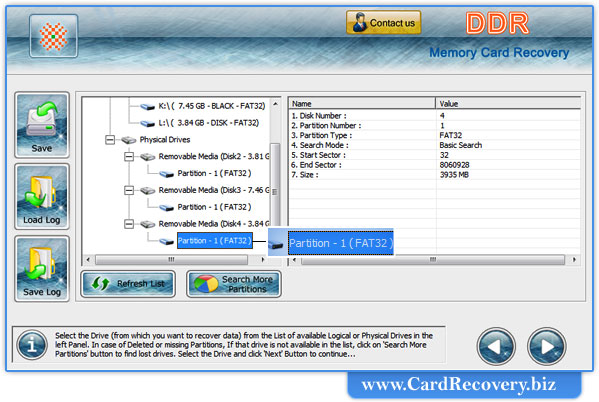Click tree panel scroll right arrow

(263, 260)
